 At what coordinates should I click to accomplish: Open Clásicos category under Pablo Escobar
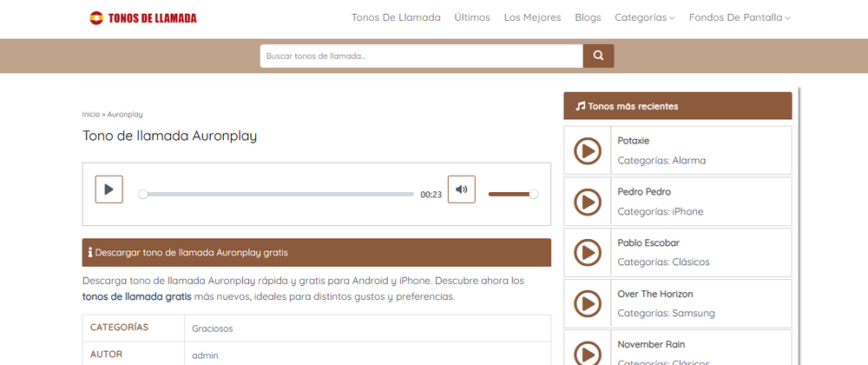coord(691,262)
